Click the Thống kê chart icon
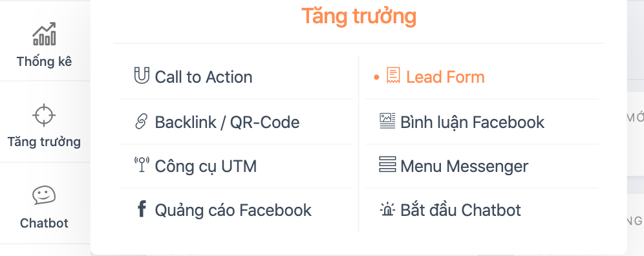 44,34
